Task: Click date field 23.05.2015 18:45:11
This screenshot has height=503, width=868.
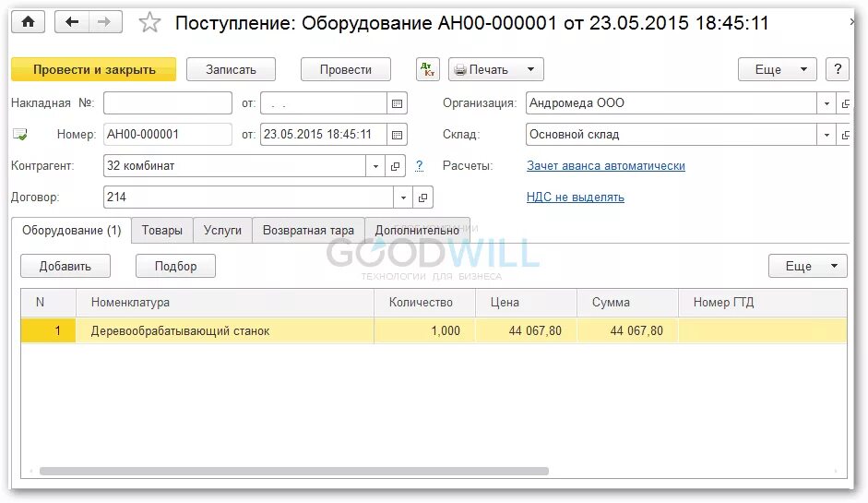Action: coord(323,135)
